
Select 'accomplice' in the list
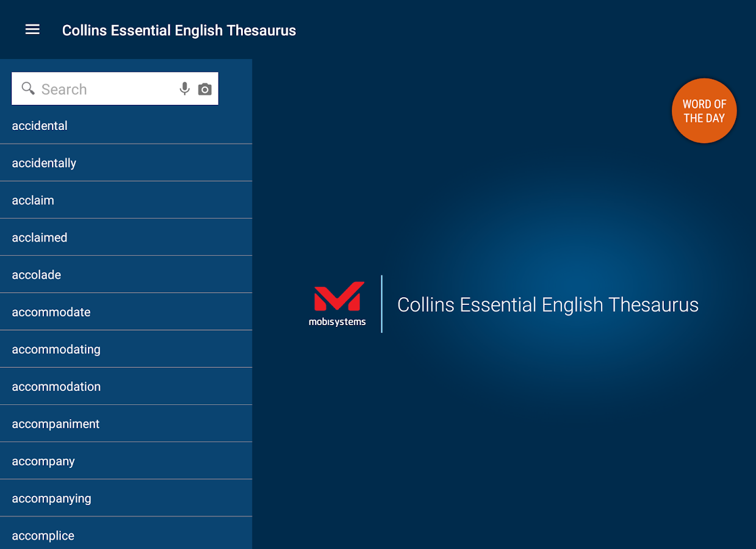coord(126,533)
